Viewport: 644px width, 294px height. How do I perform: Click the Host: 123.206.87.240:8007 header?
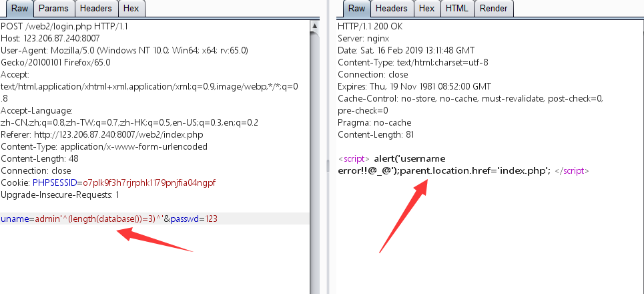click(x=50, y=39)
